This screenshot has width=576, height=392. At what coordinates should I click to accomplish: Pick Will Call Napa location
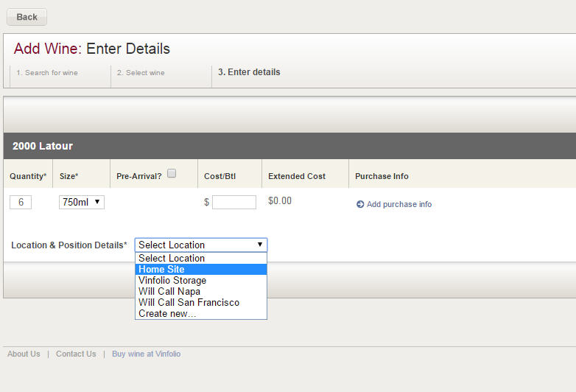201,291
